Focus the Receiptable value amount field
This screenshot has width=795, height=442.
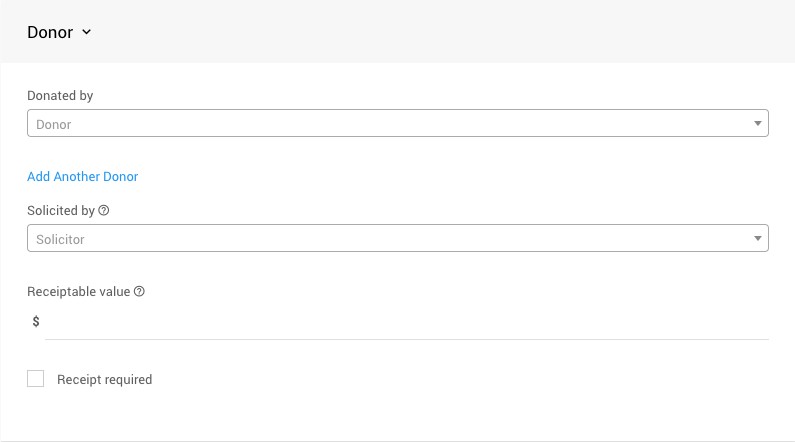click(x=405, y=322)
